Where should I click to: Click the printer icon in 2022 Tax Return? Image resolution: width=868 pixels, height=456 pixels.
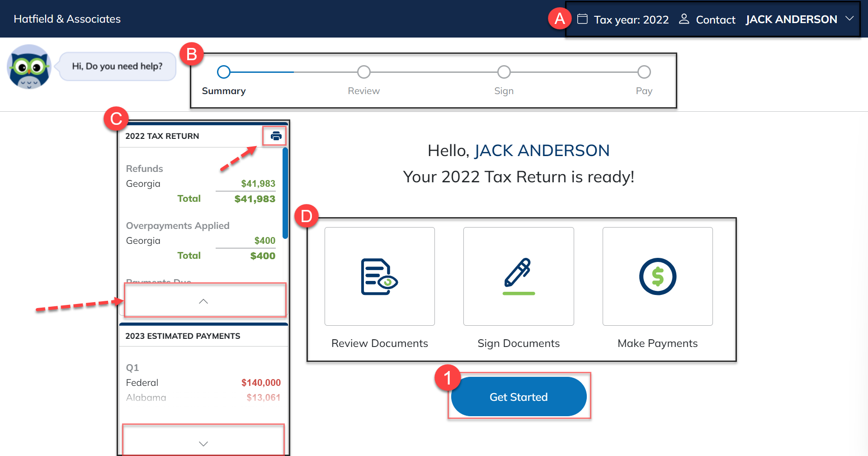coord(276,136)
